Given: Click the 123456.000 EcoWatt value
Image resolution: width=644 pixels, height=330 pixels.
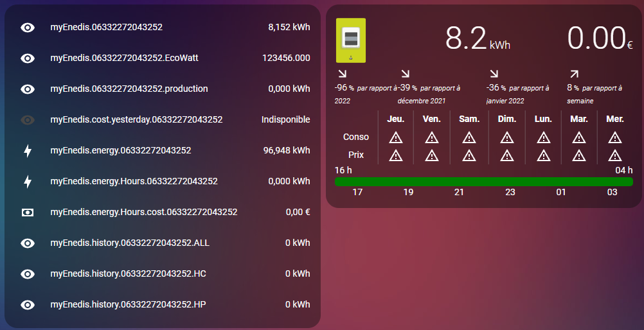Looking at the screenshot, I should pos(286,58).
